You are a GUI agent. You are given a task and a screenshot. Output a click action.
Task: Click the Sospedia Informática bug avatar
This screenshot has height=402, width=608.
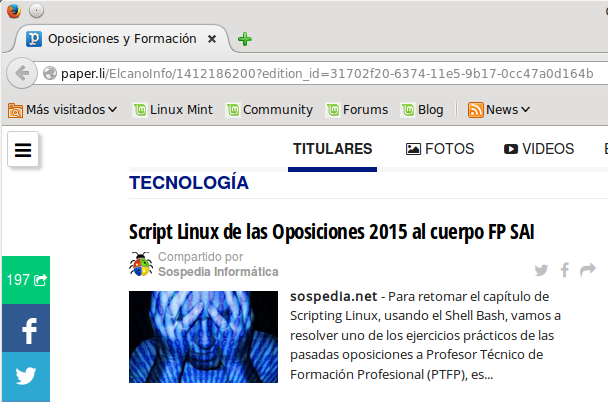[141, 264]
